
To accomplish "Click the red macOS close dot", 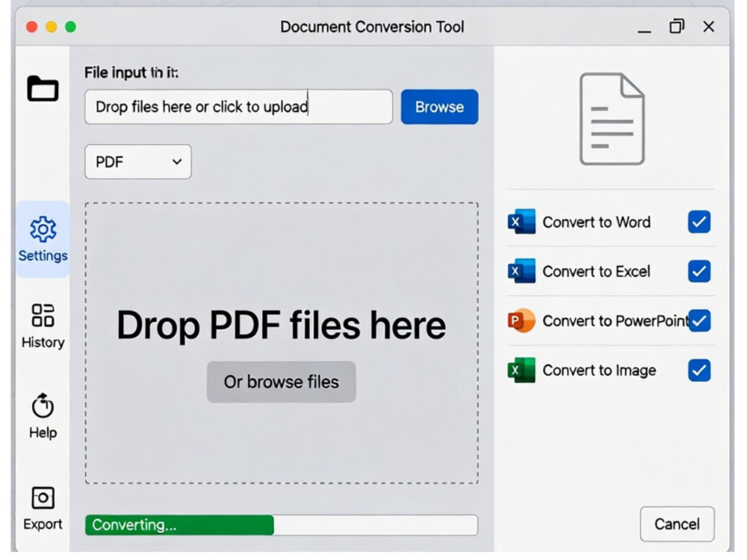I will pyautogui.click(x=32, y=27).
